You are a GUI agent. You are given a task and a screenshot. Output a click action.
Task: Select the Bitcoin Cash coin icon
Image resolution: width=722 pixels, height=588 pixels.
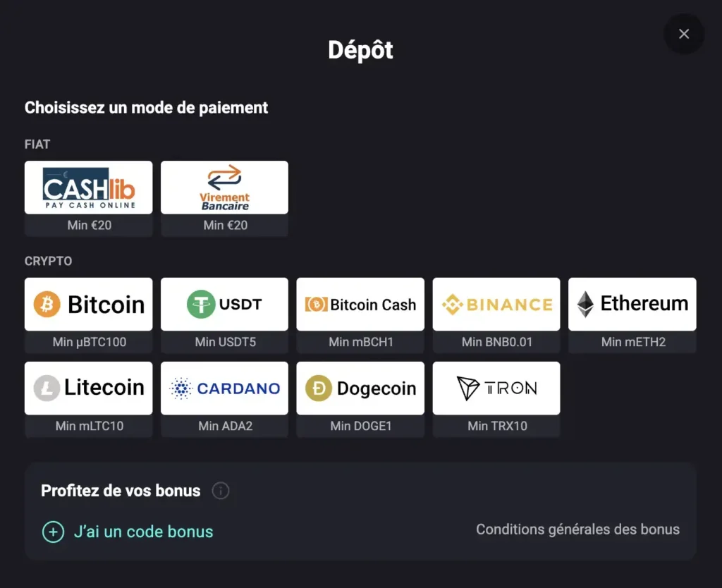[x=318, y=304]
